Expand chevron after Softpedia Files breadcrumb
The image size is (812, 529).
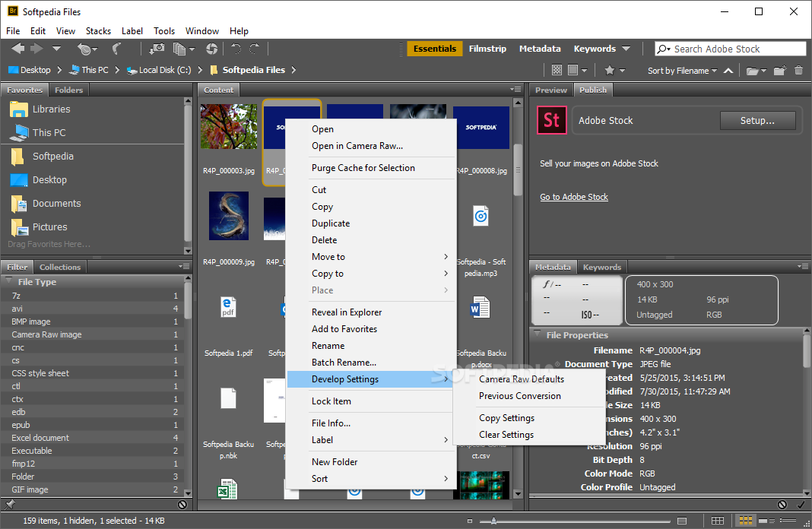point(293,70)
